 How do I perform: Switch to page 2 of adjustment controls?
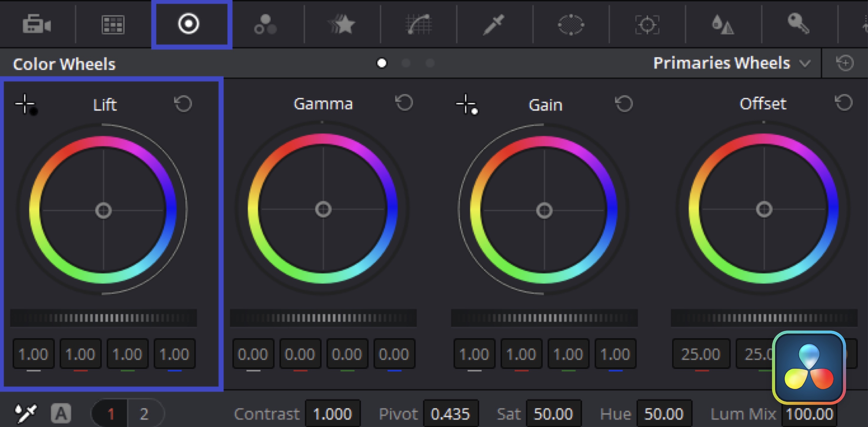pos(144,413)
